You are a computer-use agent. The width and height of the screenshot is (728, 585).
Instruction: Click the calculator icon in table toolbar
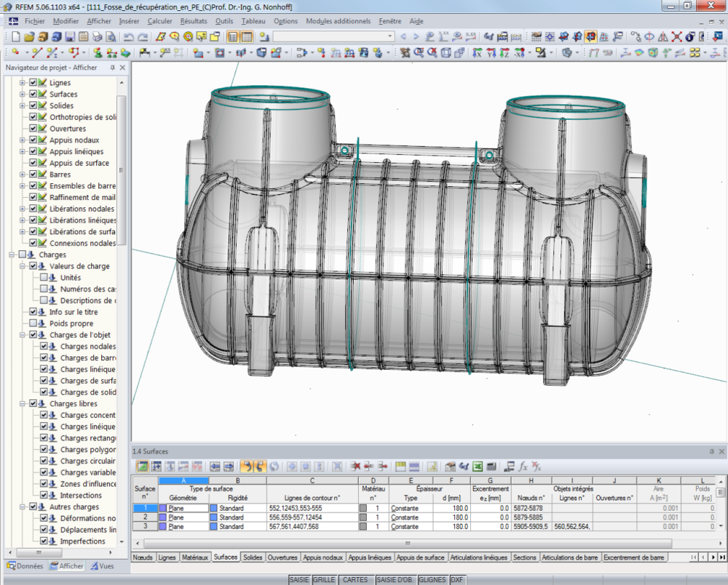pyautogui.click(x=491, y=466)
